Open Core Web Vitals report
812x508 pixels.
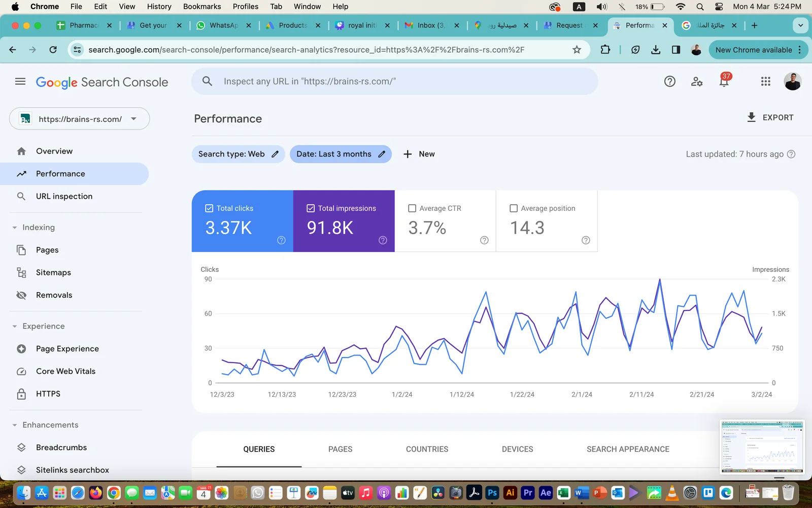pyautogui.click(x=65, y=371)
